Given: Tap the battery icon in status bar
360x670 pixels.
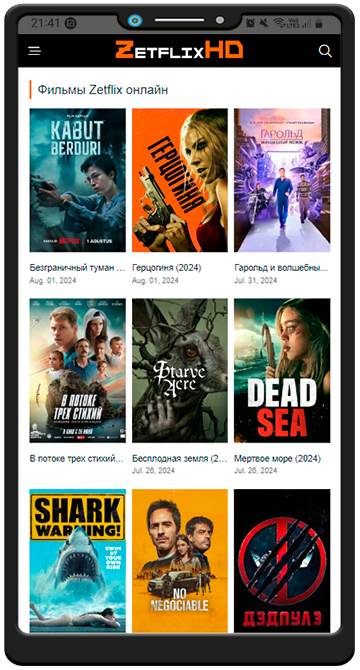Looking at the screenshot, I should (319, 23).
